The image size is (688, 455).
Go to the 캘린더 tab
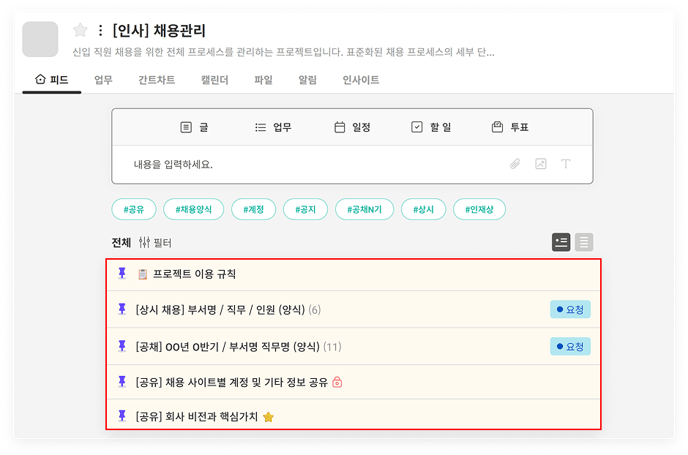click(216, 80)
